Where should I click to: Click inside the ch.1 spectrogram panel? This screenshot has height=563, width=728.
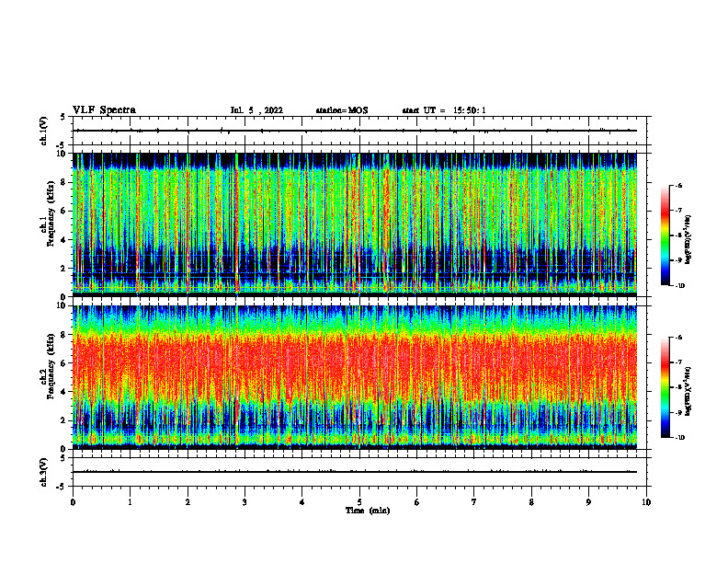tap(355, 224)
